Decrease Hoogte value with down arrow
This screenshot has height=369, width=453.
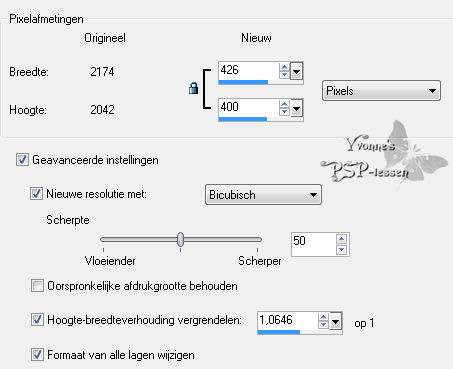coord(284,111)
